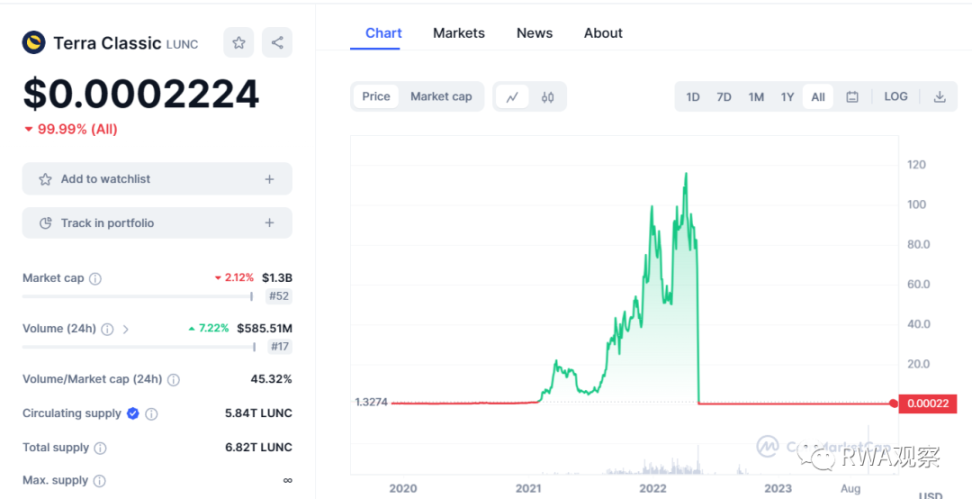The height and width of the screenshot is (499, 972).
Task: Click the Market cap progress bar
Action: [137, 296]
